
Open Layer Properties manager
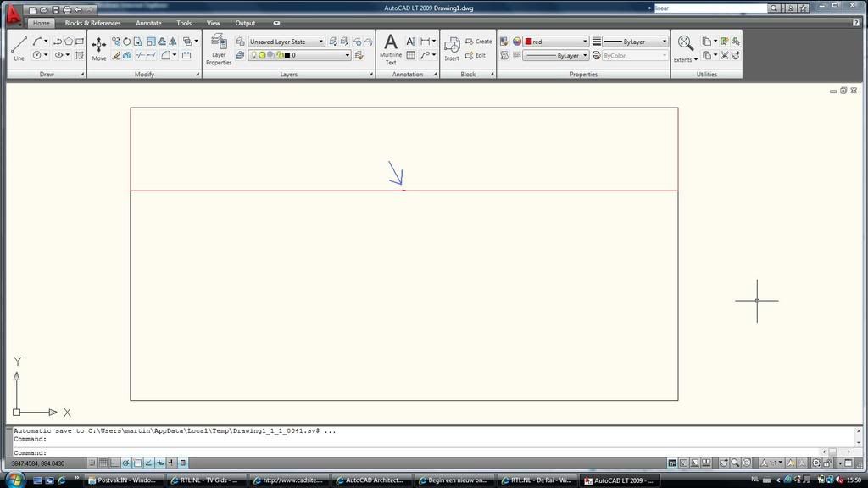tap(219, 49)
